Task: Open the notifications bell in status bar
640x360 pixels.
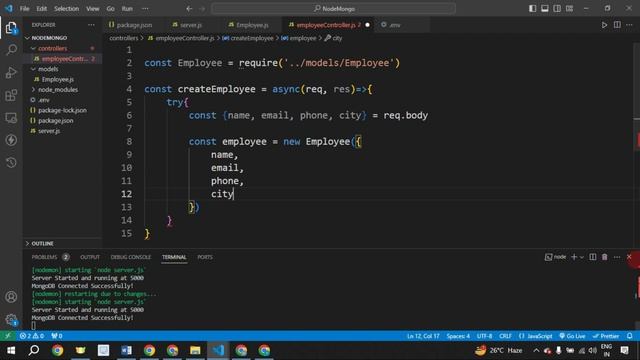Action: [x=629, y=336]
